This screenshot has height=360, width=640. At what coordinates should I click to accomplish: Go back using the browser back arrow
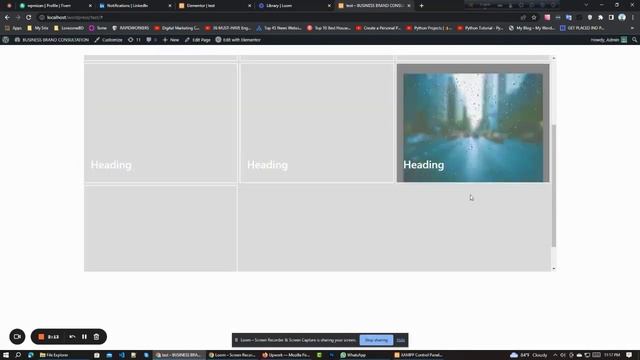pos(7,18)
